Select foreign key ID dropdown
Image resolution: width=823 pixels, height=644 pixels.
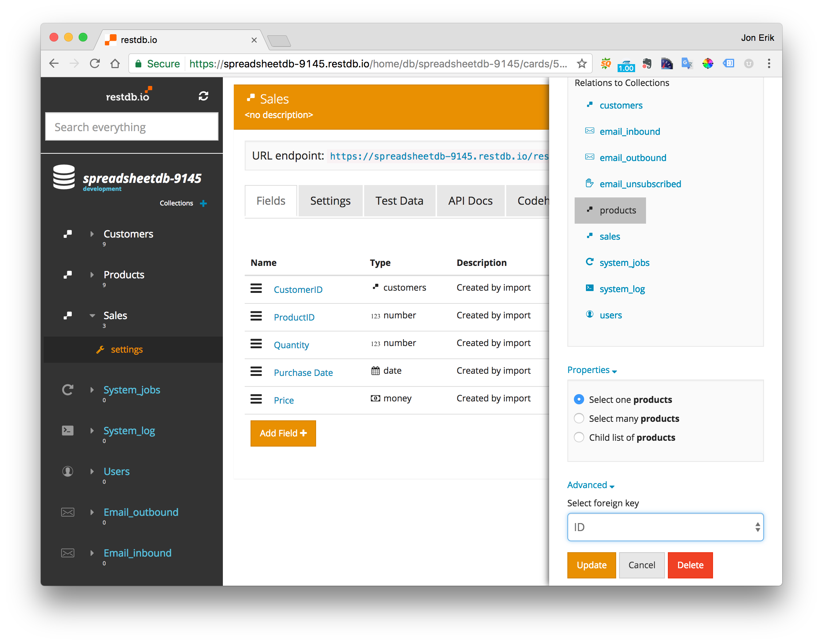(x=665, y=526)
